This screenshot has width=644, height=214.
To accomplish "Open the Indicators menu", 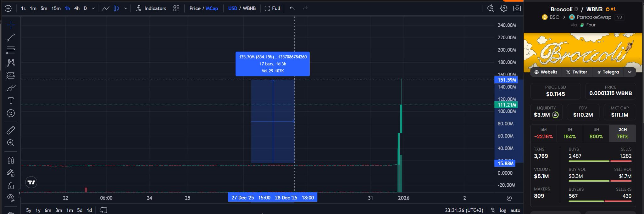I will [151, 8].
